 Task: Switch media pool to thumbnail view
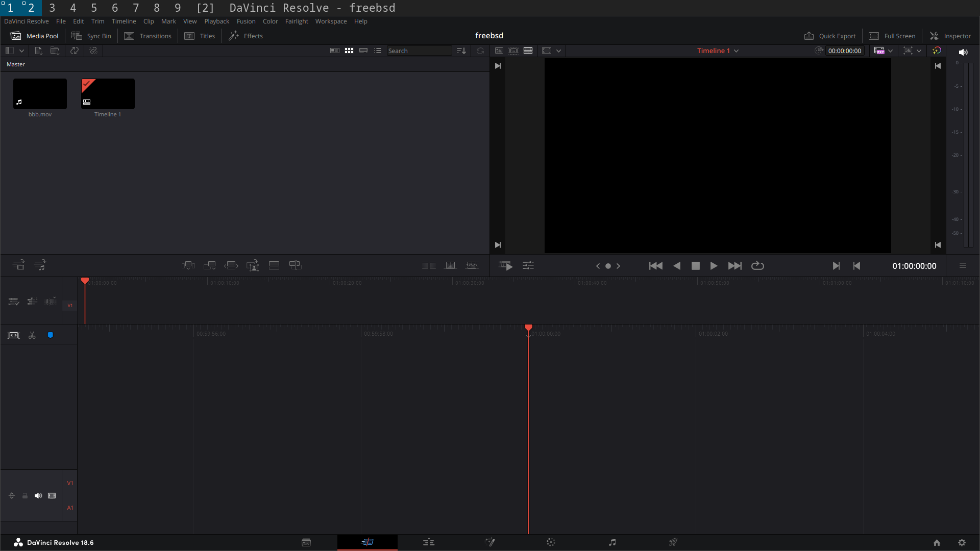pyautogui.click(x=349, y=51)
